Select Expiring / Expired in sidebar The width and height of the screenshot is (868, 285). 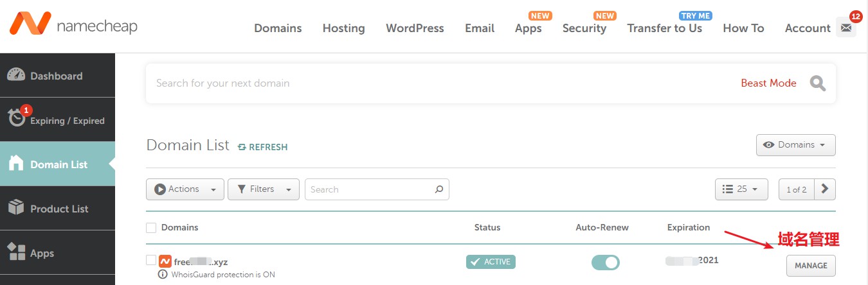pos(57,120)
